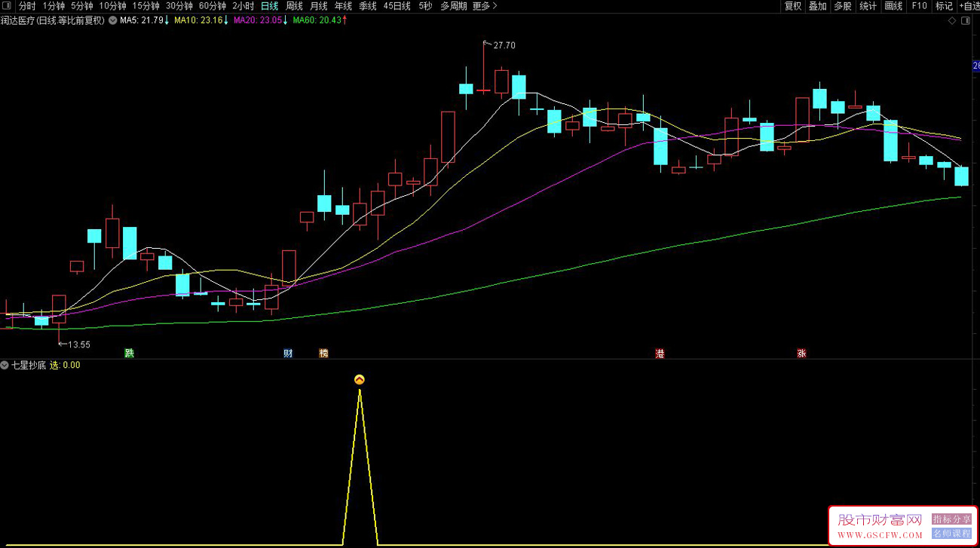This screenshot has height=548, width=980.
Task: Click the WWW.GSCFW.COM web address
Action: point(880,535)
